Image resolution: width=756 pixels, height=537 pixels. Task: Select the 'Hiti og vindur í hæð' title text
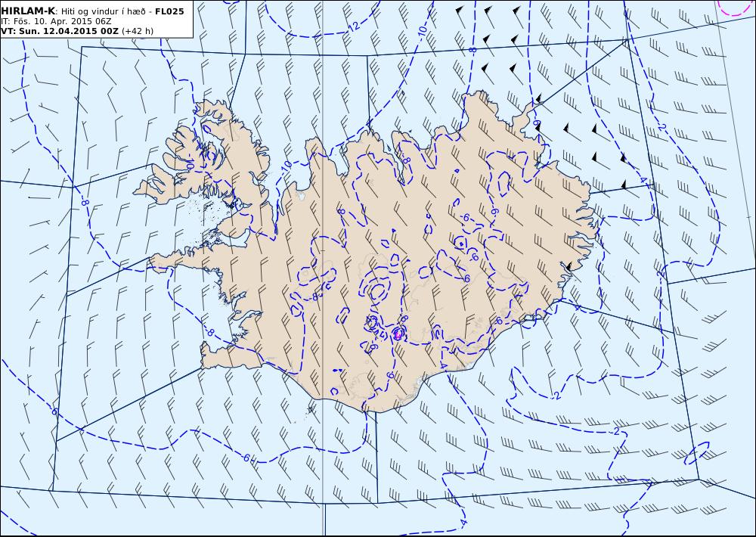[x=103, y=11]
